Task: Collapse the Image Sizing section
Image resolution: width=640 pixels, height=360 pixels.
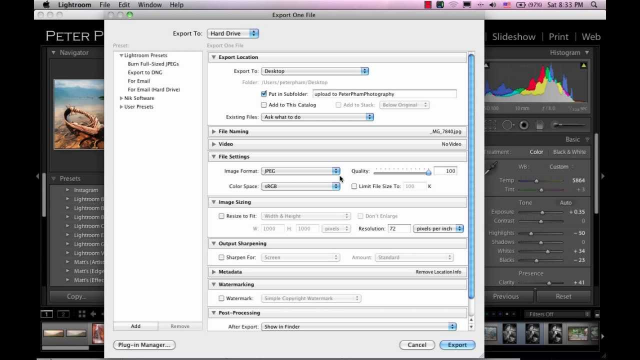Action: click(213, 202)
